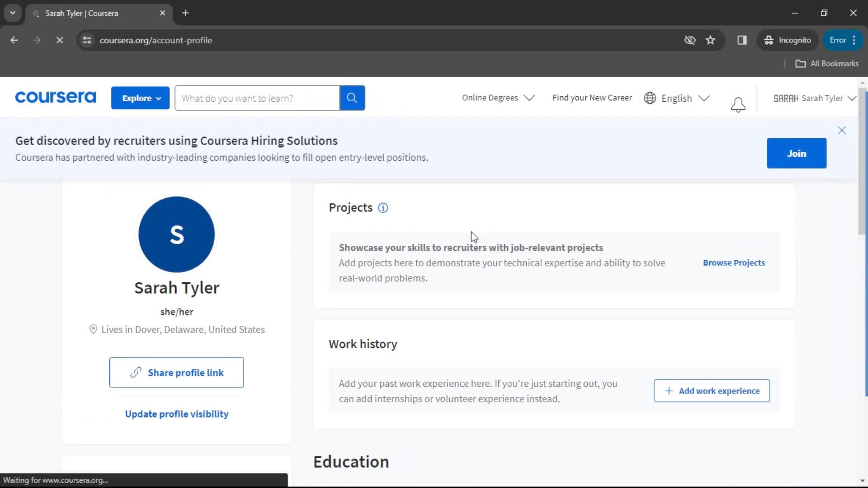Click the Add work experience button
The width and height of the screenshot is (868, 488).
(712, 390)
